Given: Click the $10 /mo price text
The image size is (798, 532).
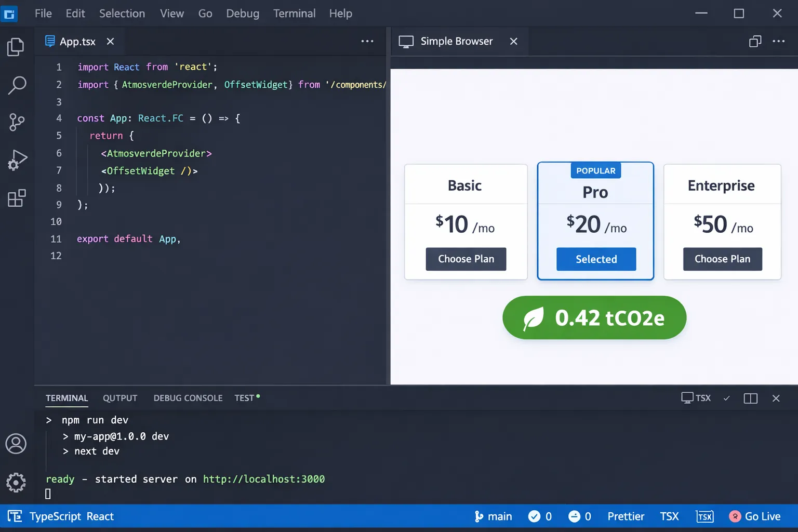Looking at the screenshot, I should click(x=465, y=224).
